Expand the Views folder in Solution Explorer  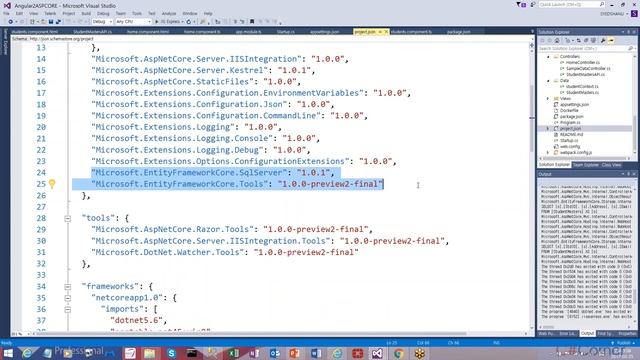(548, 98)
